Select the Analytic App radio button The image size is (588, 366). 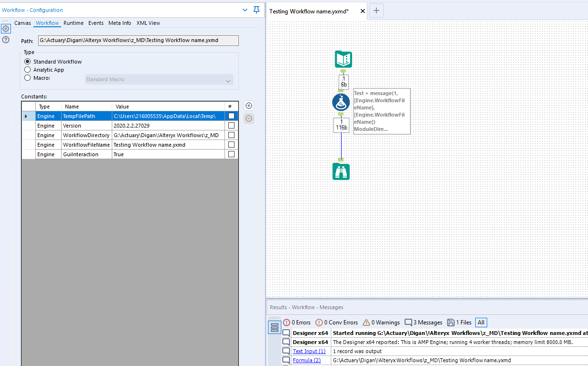pyautogui.click(x=28, y=69)
